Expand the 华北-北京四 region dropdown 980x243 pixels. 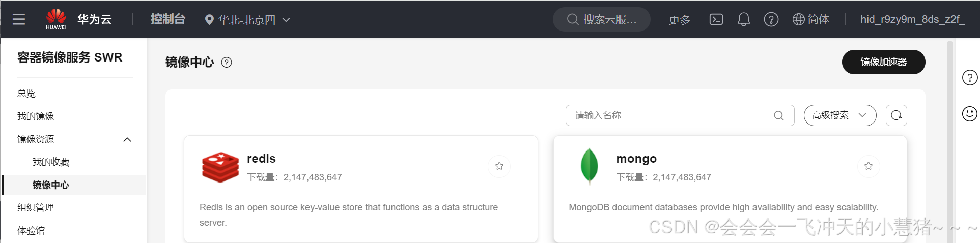point(247,20)
